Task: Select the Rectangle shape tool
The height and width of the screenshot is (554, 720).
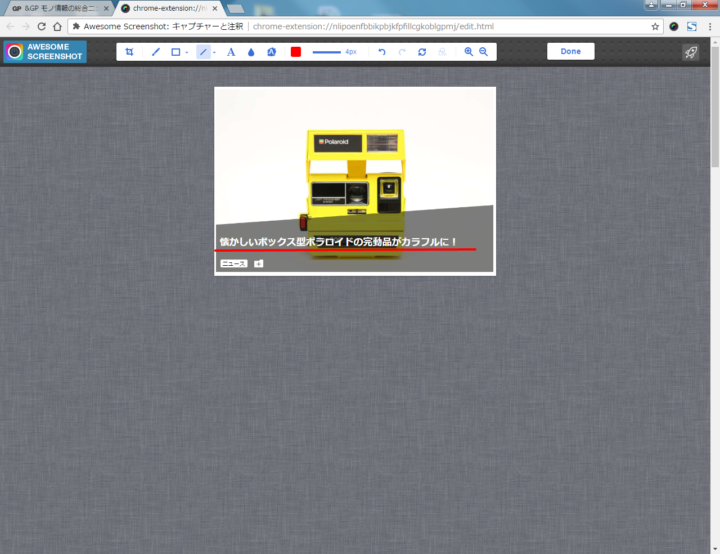Action: [175, 52]
